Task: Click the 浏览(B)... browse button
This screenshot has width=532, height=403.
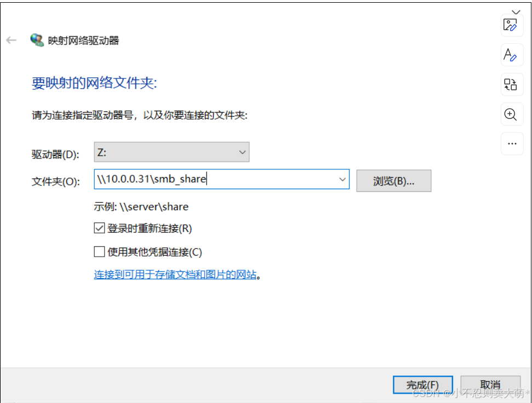Action: pos(393,181)
